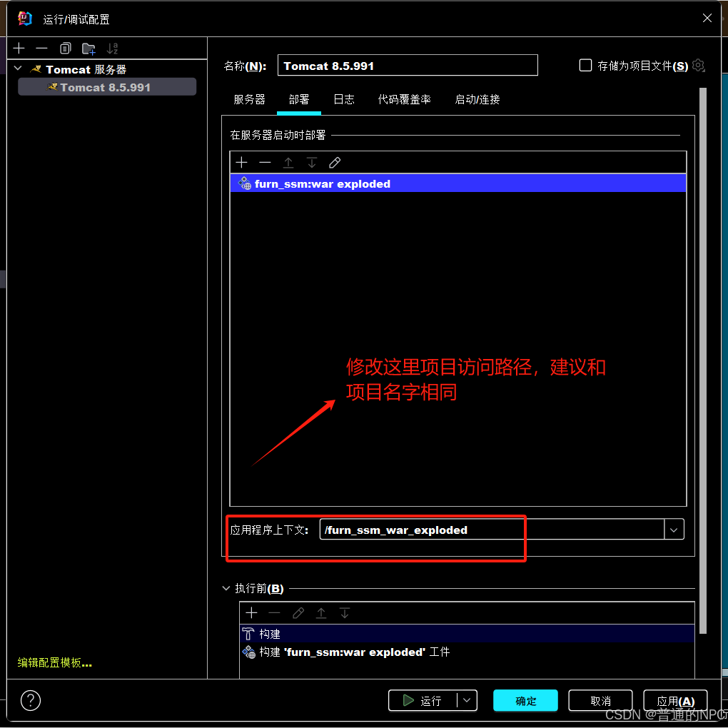
Task: Copy the Tomcat 8.5.991 configuration
Action: (65, 49)
